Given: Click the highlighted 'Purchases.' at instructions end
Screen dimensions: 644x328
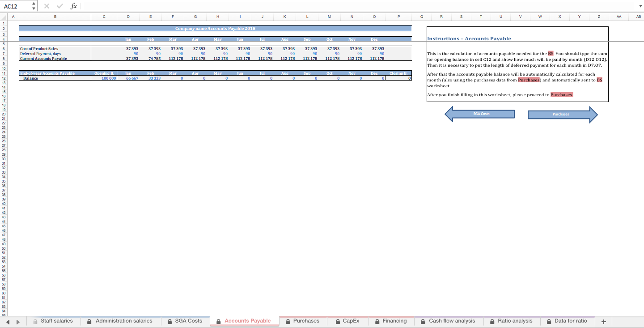Looking at the screenshot, I should click(x=562, y=95).
